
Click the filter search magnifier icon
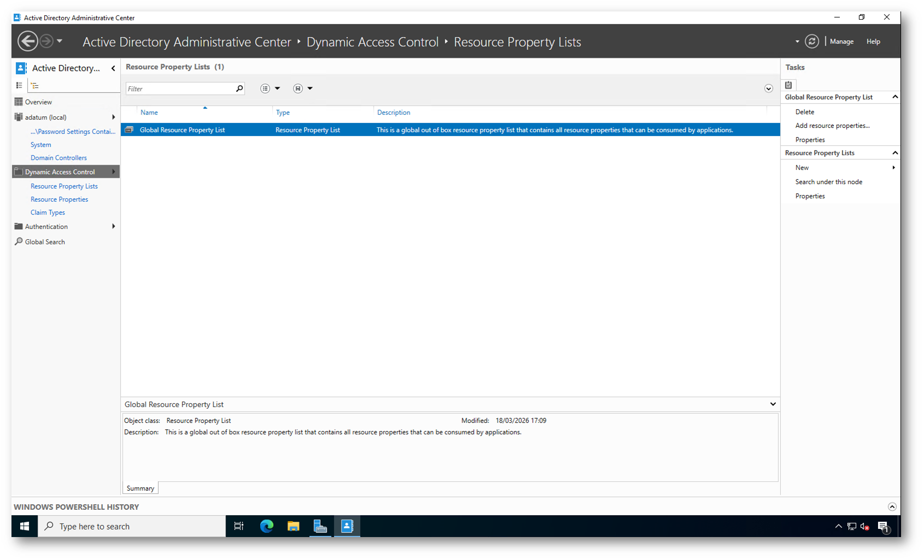(239, 89)
